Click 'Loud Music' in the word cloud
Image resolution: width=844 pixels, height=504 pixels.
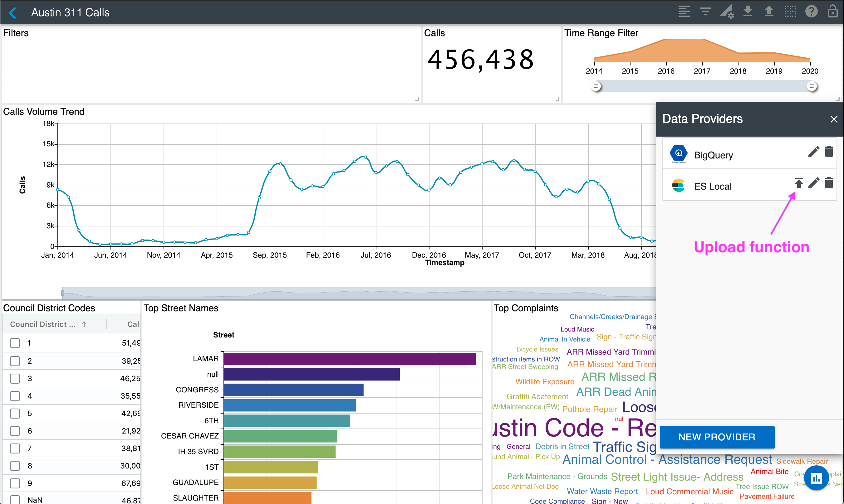click(577, 329)
